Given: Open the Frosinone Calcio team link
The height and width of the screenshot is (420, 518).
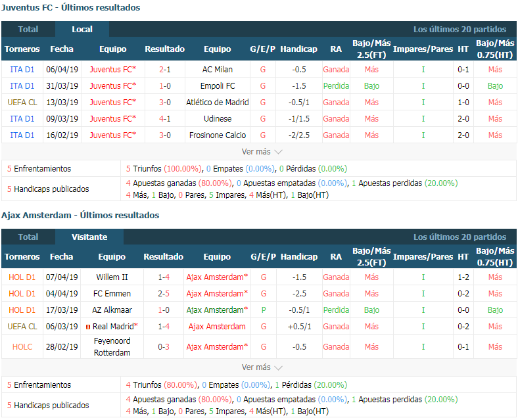Looking at the screenshot, I should (218, 135).
